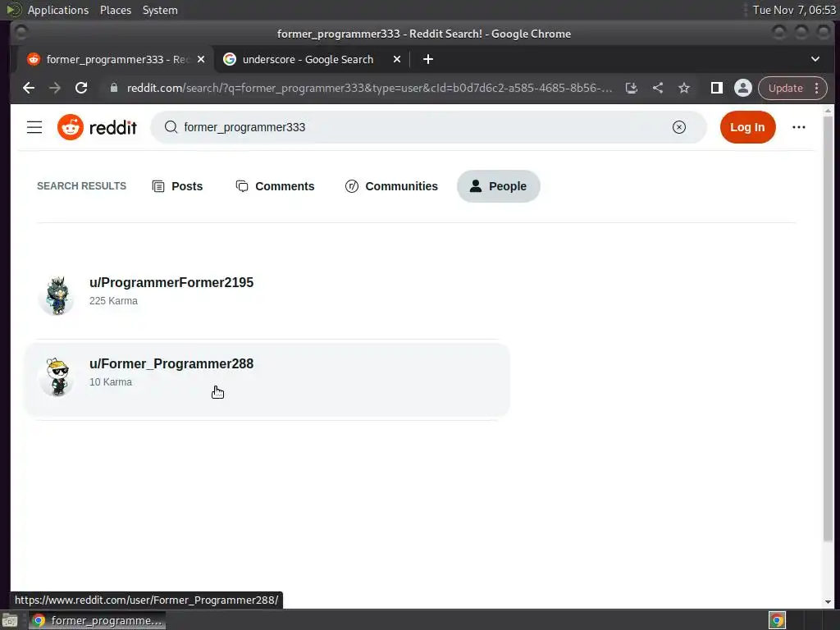Go back to previous page
840x630 pixels.
click(29, 88)
